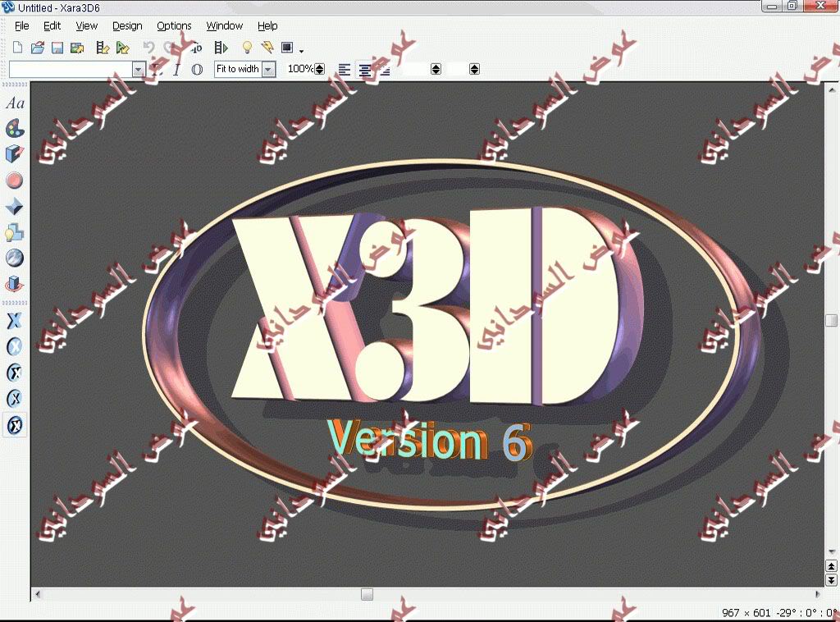
Task: Click the display quality monitor icon
Action: coord(287,48)
